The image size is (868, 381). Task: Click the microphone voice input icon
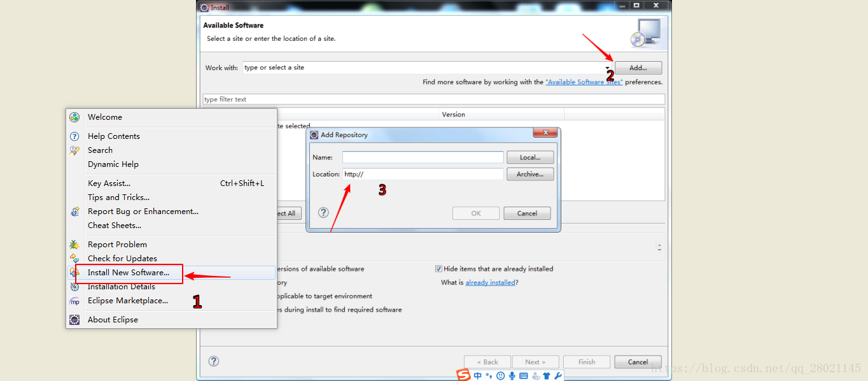pos(512,376)
